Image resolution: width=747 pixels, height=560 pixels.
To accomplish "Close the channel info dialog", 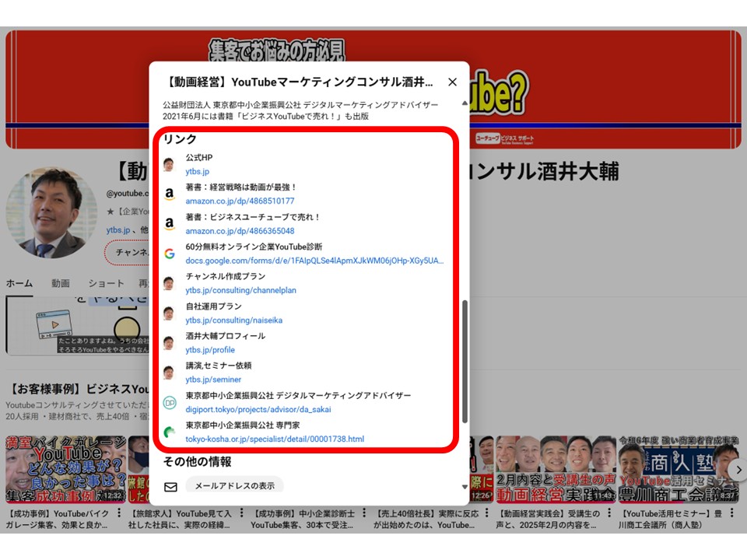I will pyautogui.click(x=452, y=82).
